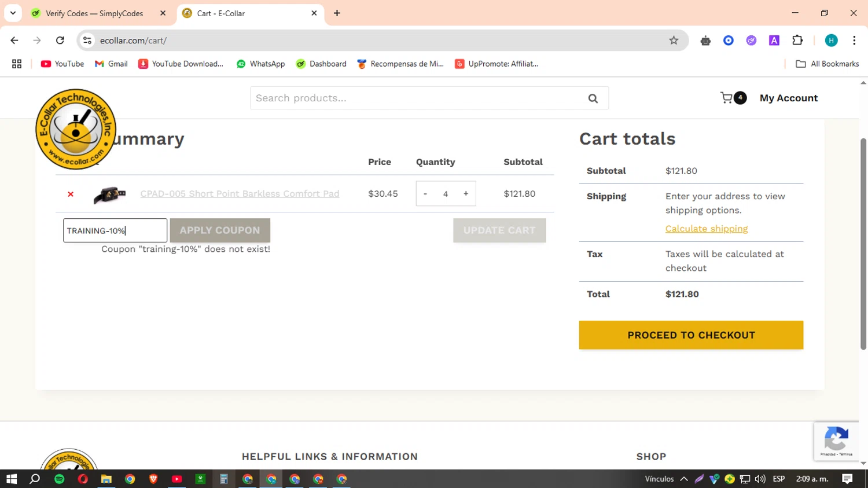868x488 pixels.
Task: Open Windows Start menu
Action: click(12, 479)
